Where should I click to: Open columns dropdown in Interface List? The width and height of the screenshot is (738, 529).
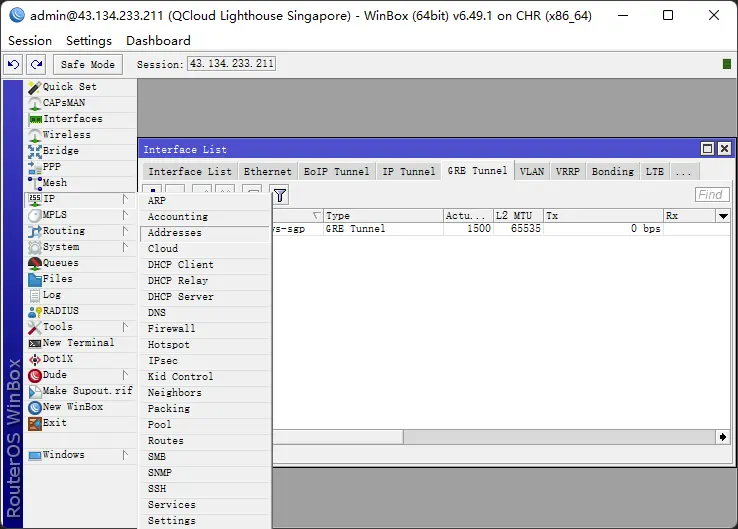(723, 216)
